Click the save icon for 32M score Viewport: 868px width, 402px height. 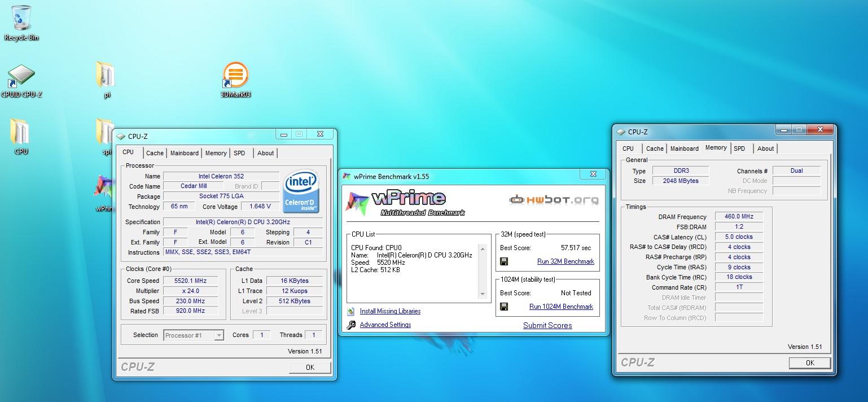[504, 261]
